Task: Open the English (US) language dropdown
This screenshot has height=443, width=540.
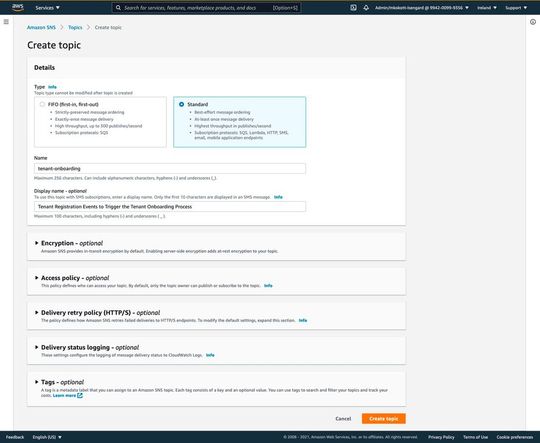Action: click(47, 437)
